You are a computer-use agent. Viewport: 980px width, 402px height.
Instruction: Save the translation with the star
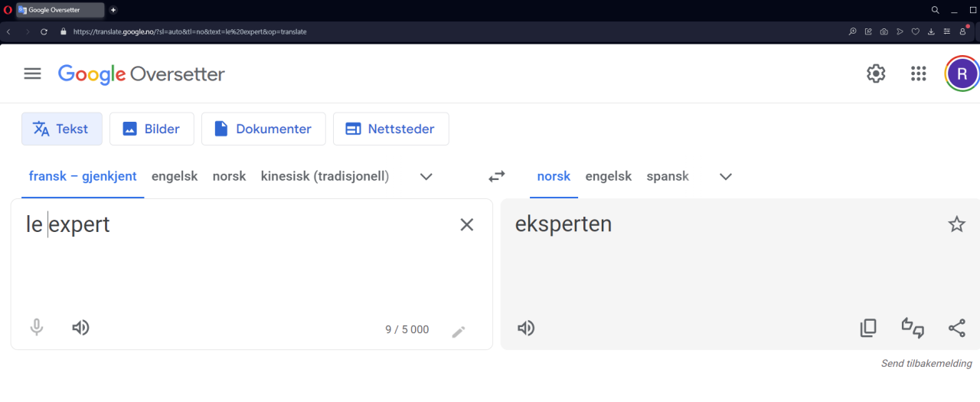956,224
